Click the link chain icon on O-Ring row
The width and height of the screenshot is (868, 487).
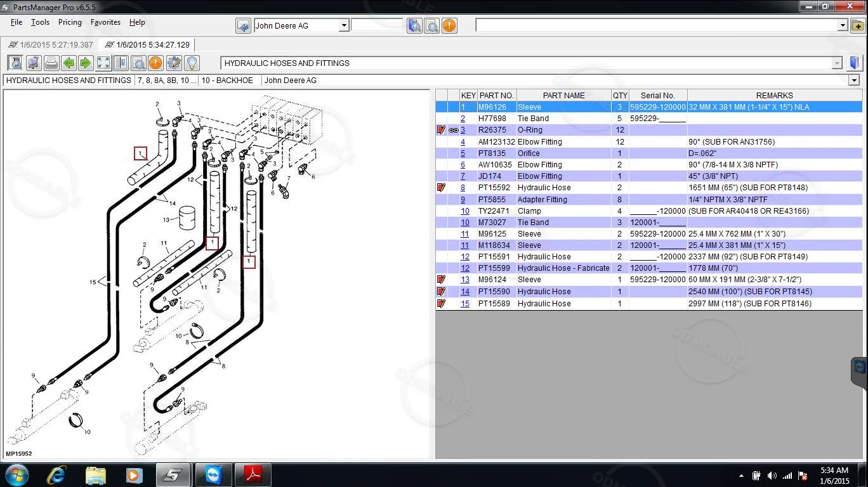pos(454,130)
